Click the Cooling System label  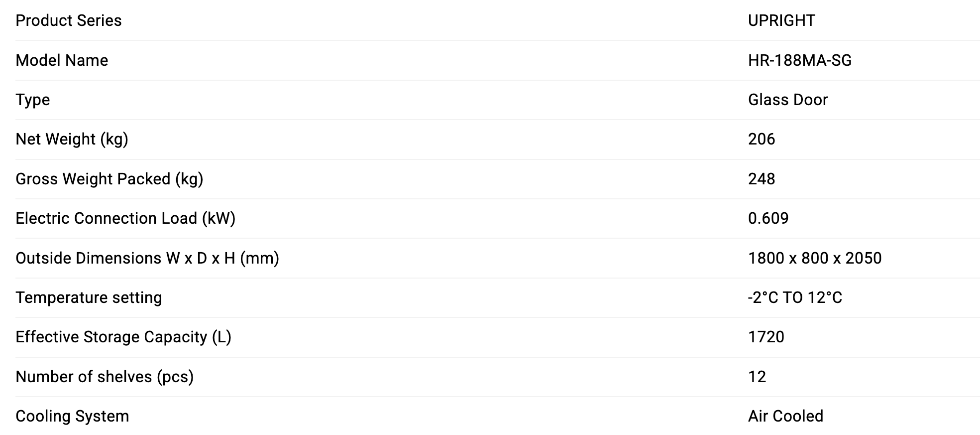pos(72,416)
